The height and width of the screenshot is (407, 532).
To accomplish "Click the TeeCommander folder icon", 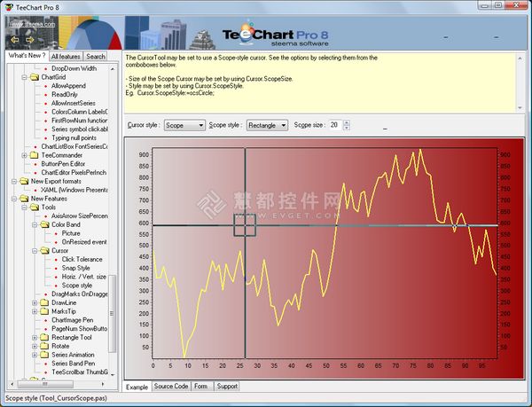I will pos(35,155).
